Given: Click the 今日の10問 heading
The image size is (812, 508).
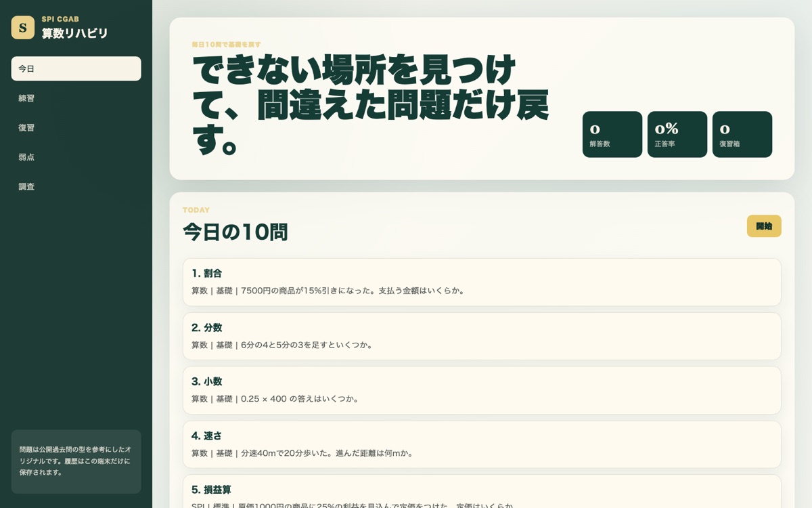Looking at the screenshot, I should coord(235,232).
